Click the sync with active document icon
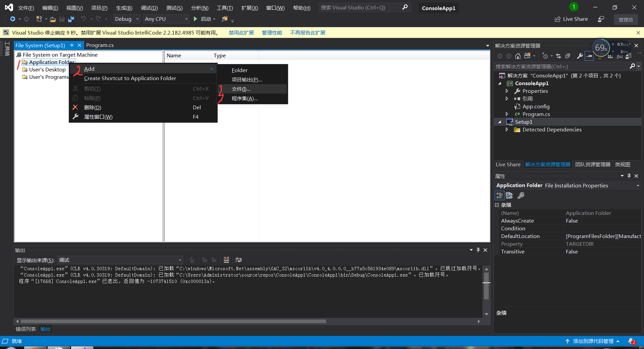This screenshot has height=349, width=644. (558, 56)
